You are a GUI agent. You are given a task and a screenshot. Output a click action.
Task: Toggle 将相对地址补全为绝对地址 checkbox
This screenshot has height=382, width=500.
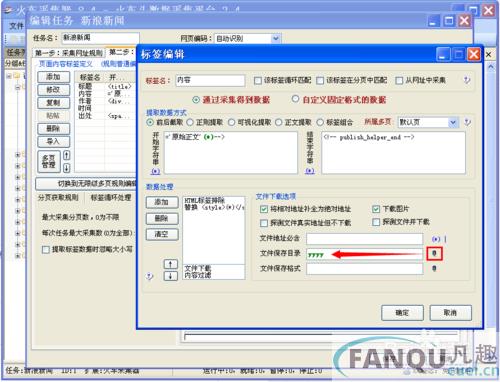click(x=264, y=209)
